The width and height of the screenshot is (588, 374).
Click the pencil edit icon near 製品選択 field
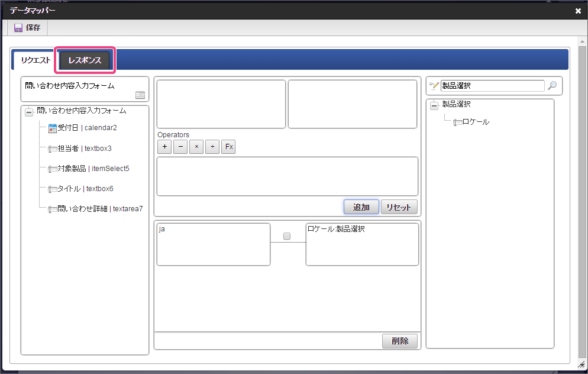click(x=434, y=86)
